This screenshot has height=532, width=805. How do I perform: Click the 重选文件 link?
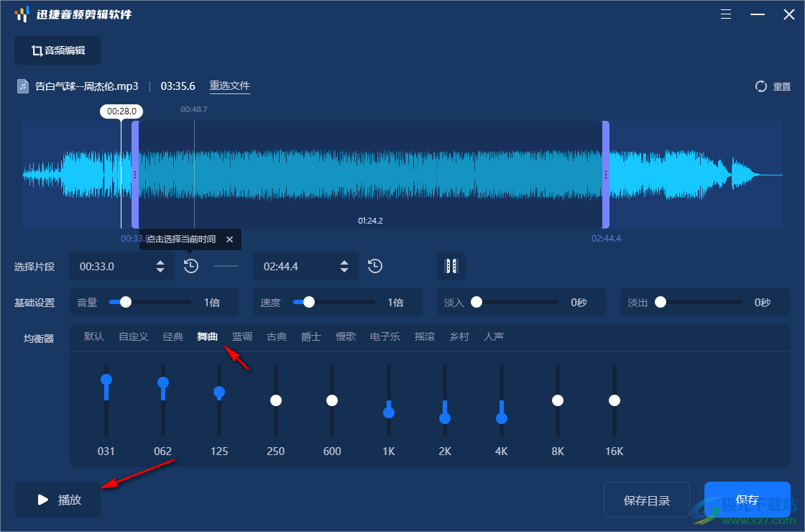click(229, 86)
